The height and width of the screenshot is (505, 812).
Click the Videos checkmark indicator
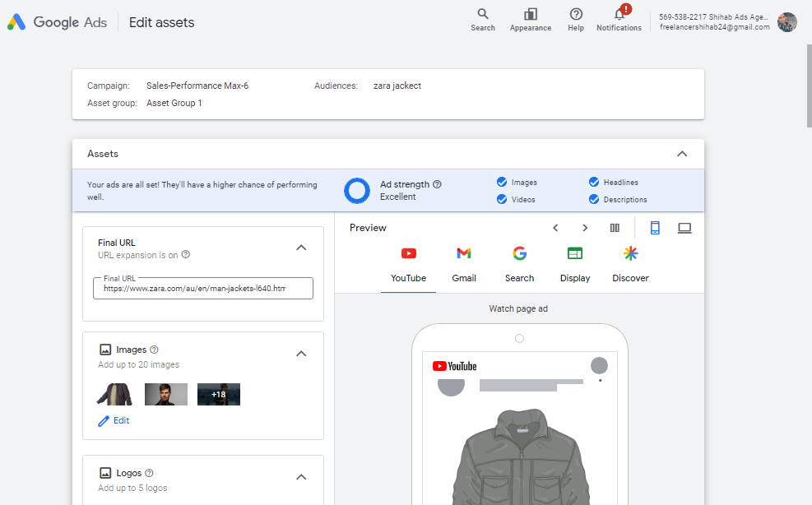(x=502, y=199)
